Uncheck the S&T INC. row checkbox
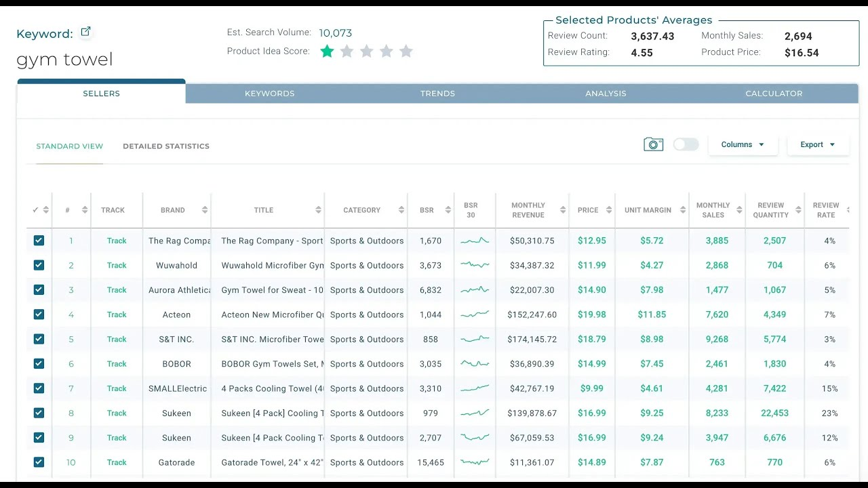This screenshot has height=488, width=868. [x=39, y=339]
